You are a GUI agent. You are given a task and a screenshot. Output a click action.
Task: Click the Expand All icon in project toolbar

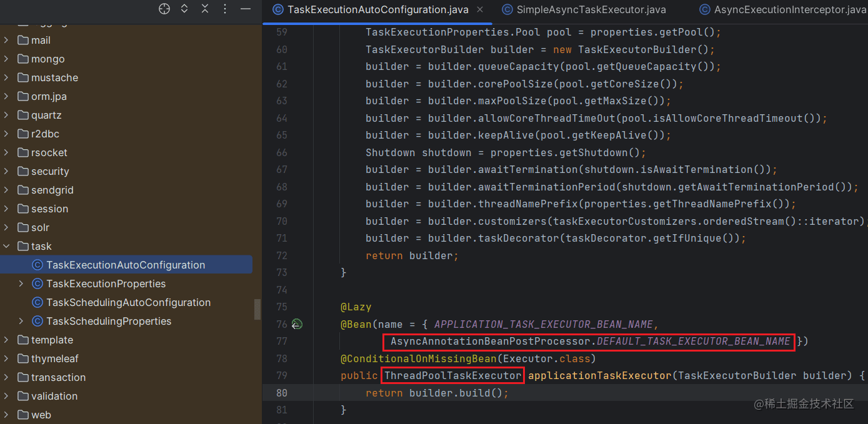(184, 9)
